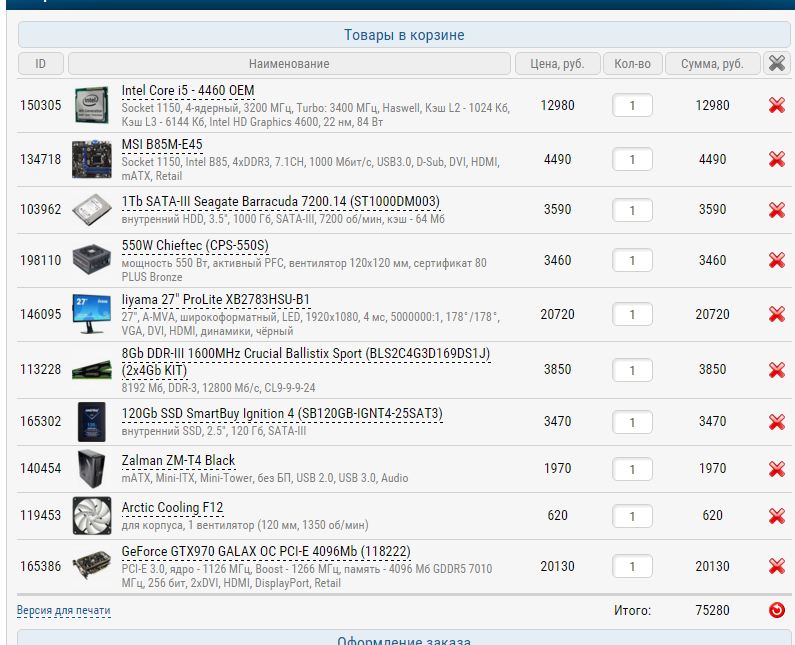Delete MSI B85M-E45 row with red cross
This screenshot has width=795, height=645.
[x=777, y=159]
